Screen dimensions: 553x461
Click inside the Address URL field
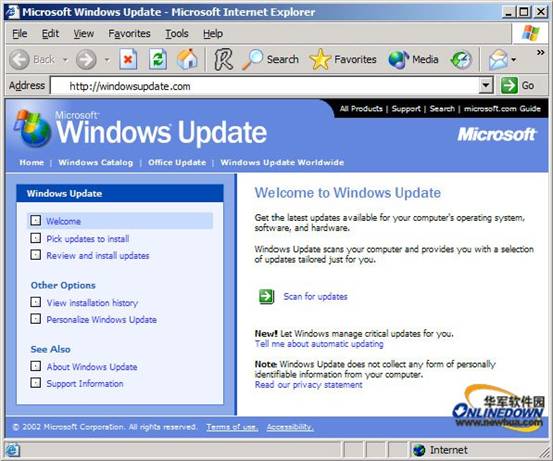tap(265, 86)
